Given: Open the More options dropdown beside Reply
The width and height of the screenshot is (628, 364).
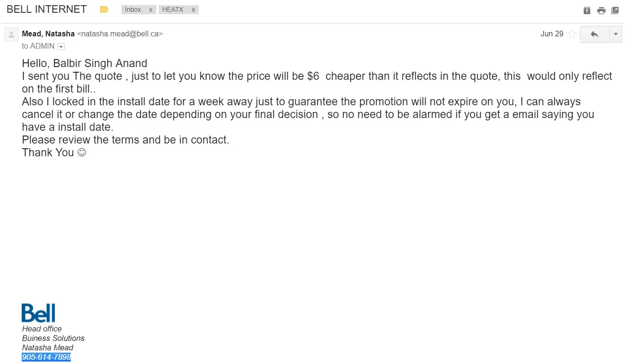Looking at the screenshot, I should [616, 34].
